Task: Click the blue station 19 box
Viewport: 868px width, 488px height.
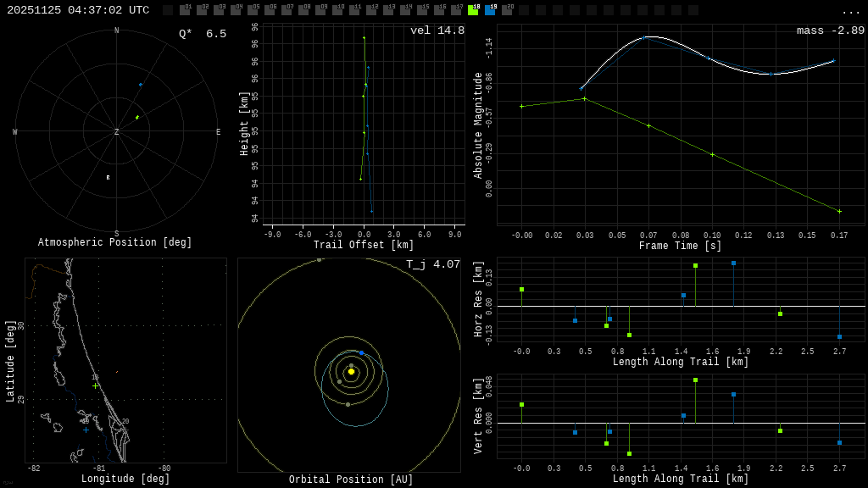Action: [490, 10]
